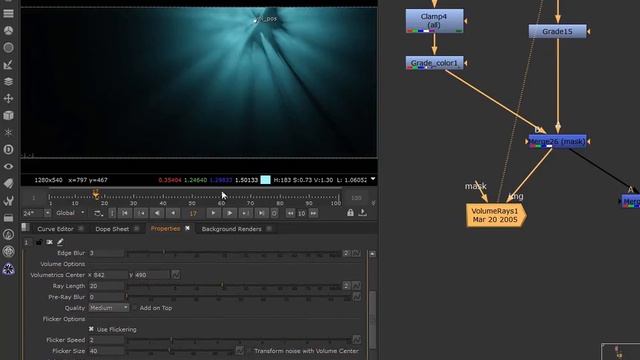Viewport: 640px width, 360px height.
Task: Select the Merge26 (mask) node
Action: (557, 141)
